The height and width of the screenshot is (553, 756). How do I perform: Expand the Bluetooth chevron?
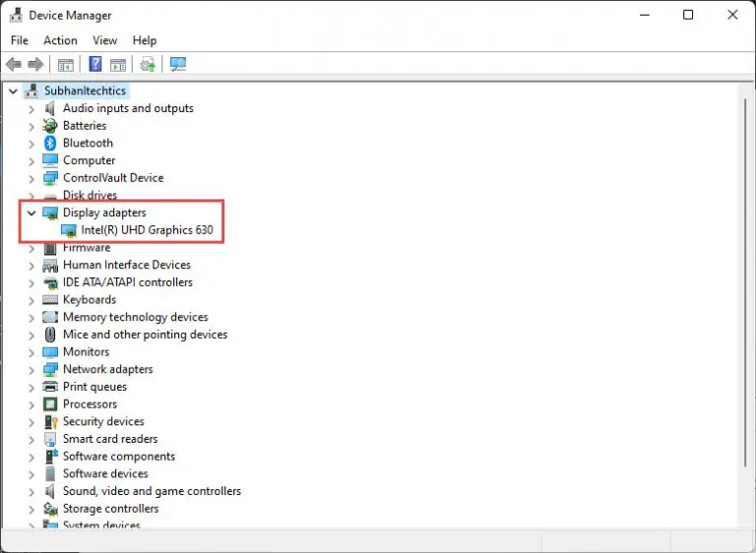31,145
